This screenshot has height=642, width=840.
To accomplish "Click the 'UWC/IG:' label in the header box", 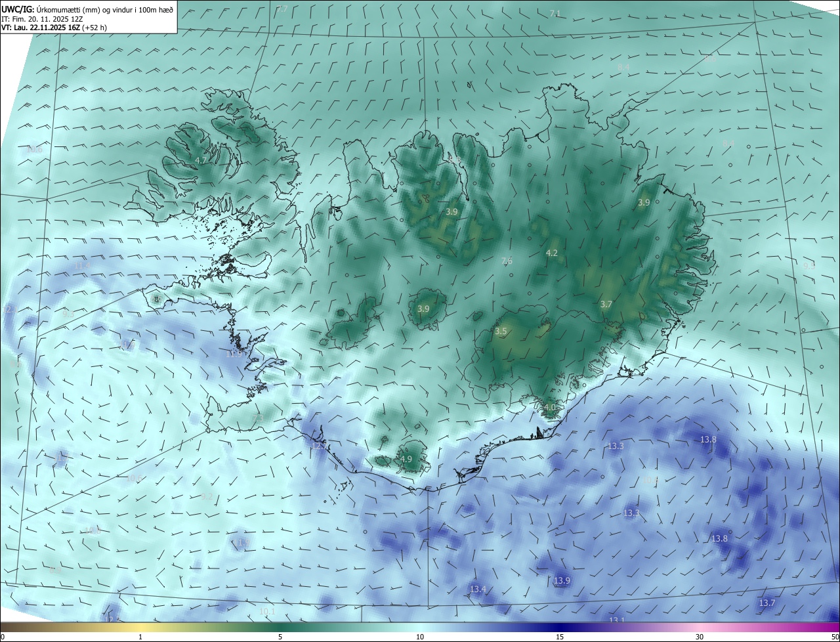I will 18,9.
